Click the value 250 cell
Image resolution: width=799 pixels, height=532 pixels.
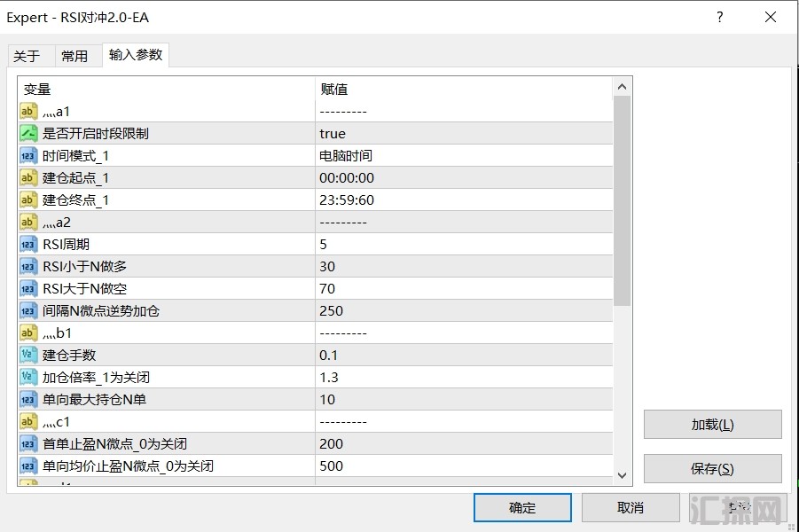point(464,311)
